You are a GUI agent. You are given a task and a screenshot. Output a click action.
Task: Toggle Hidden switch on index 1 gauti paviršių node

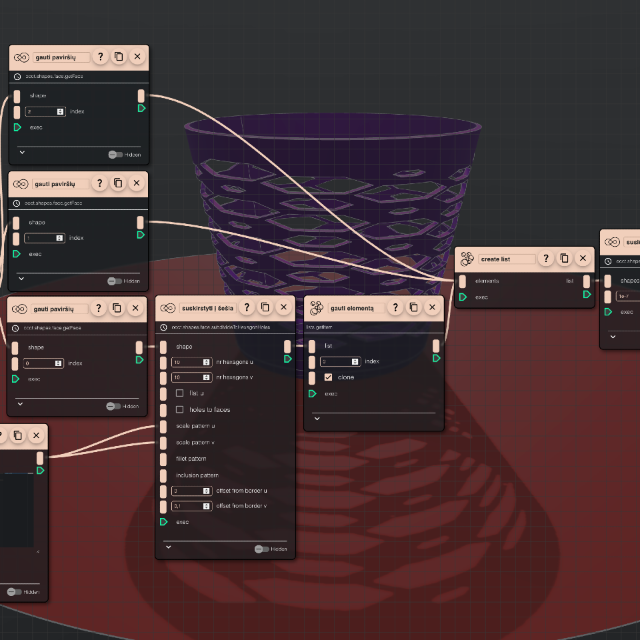115,281
